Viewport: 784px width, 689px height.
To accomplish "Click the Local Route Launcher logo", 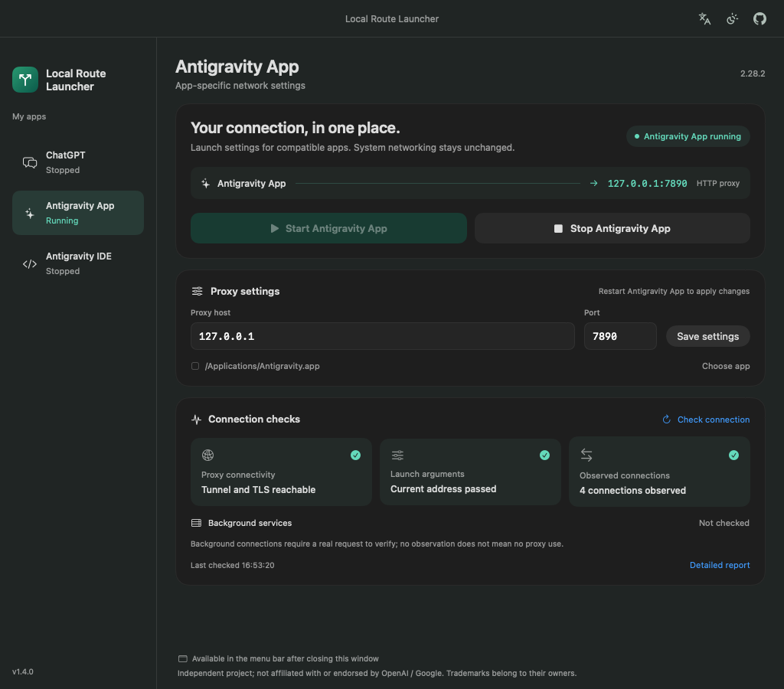I will tap(25, 80).
